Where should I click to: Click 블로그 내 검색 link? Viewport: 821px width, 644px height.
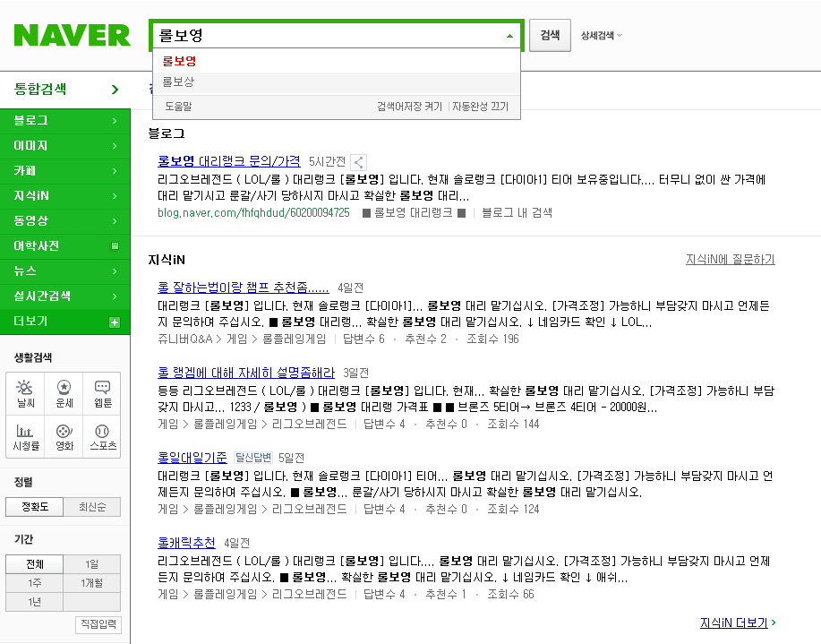(517, 213)
